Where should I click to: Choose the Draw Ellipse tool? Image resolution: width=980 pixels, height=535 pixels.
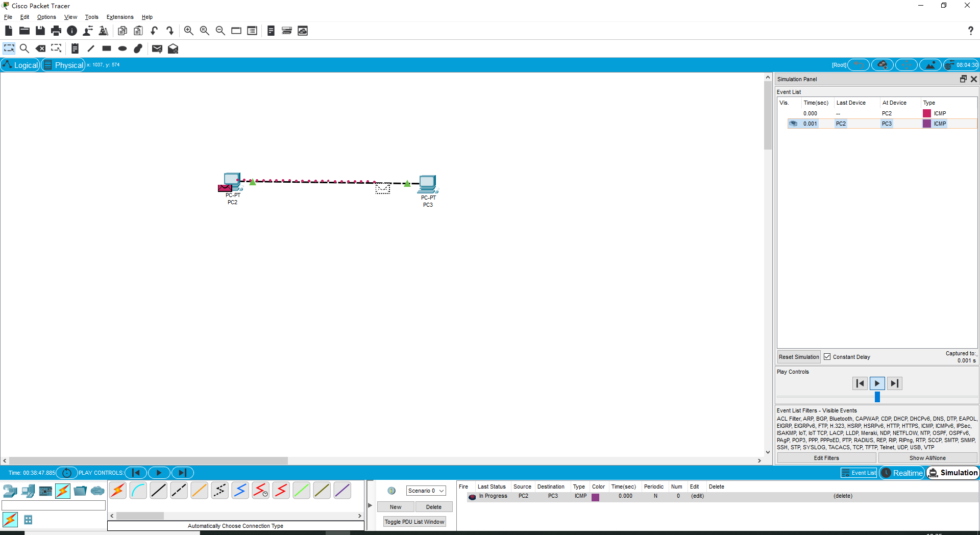pos(122,48)
